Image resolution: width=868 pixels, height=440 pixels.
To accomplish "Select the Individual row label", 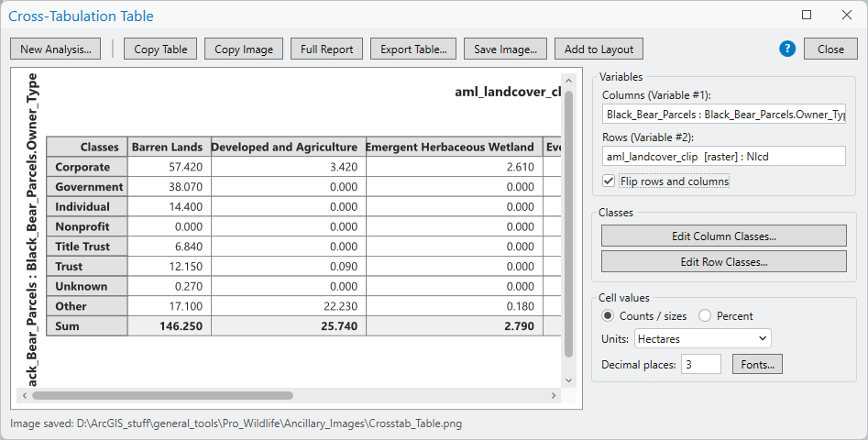I will point(87,207).
